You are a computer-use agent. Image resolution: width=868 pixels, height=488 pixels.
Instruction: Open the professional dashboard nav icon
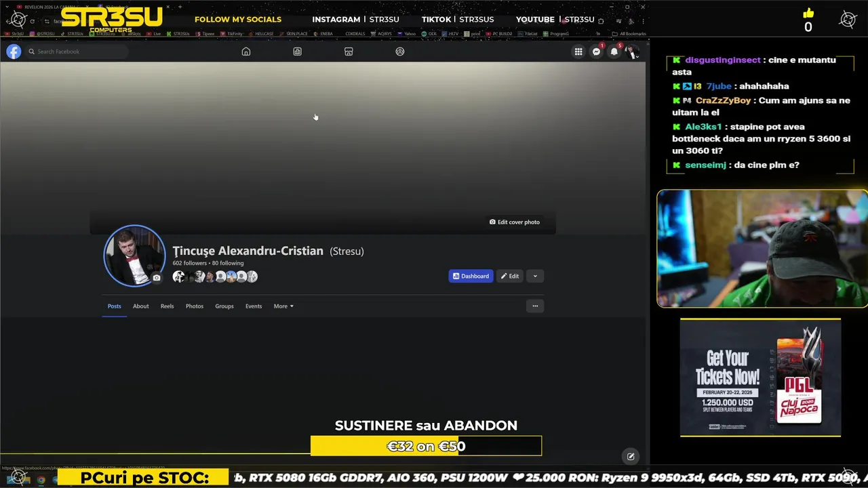[x=297, y=52]
